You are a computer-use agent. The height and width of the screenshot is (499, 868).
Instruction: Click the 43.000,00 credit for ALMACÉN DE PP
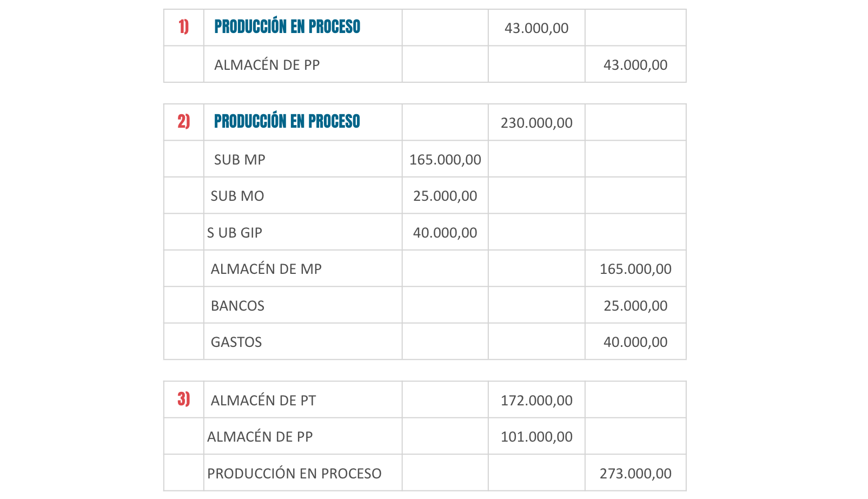635,65
